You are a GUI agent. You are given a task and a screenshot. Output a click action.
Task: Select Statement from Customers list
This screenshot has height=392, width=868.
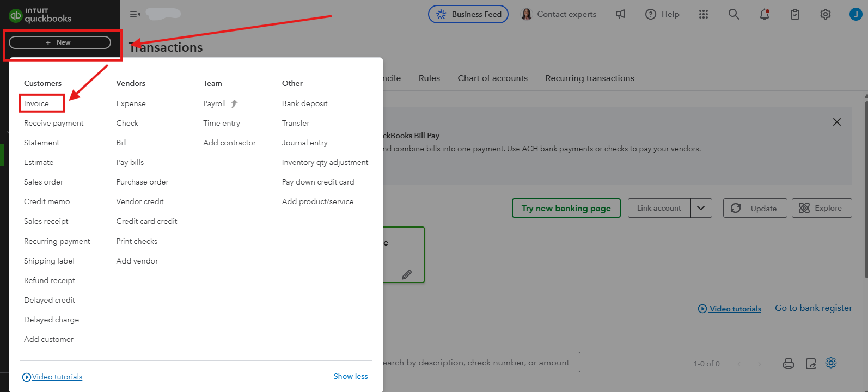coord(42,143)
